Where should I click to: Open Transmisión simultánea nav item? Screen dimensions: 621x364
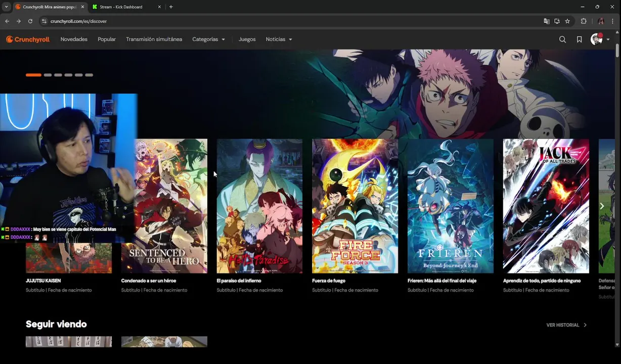pyautogui.click(x=154, y=39)
